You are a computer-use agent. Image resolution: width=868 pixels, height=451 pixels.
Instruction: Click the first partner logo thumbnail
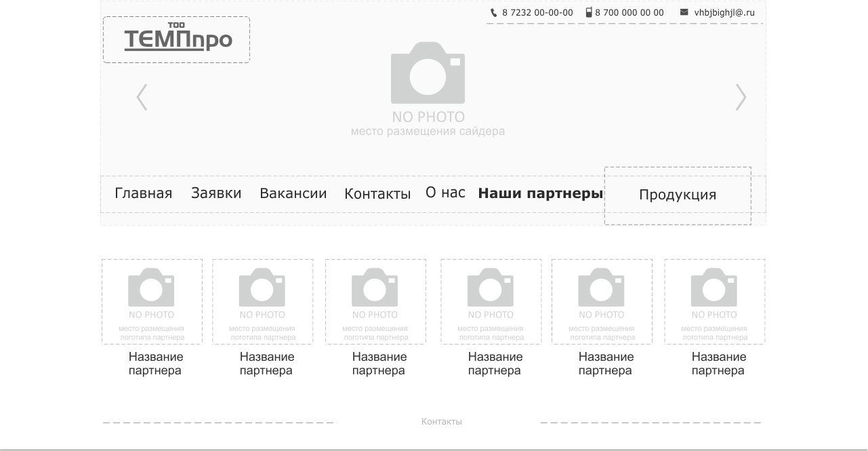[152, 301]
